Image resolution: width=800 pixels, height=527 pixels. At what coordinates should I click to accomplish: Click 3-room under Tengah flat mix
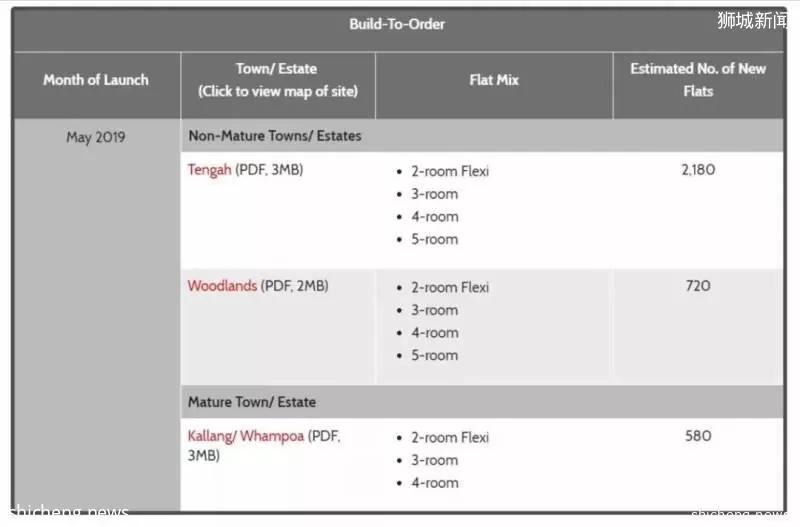pyautogui.click(x=435, y=194)
